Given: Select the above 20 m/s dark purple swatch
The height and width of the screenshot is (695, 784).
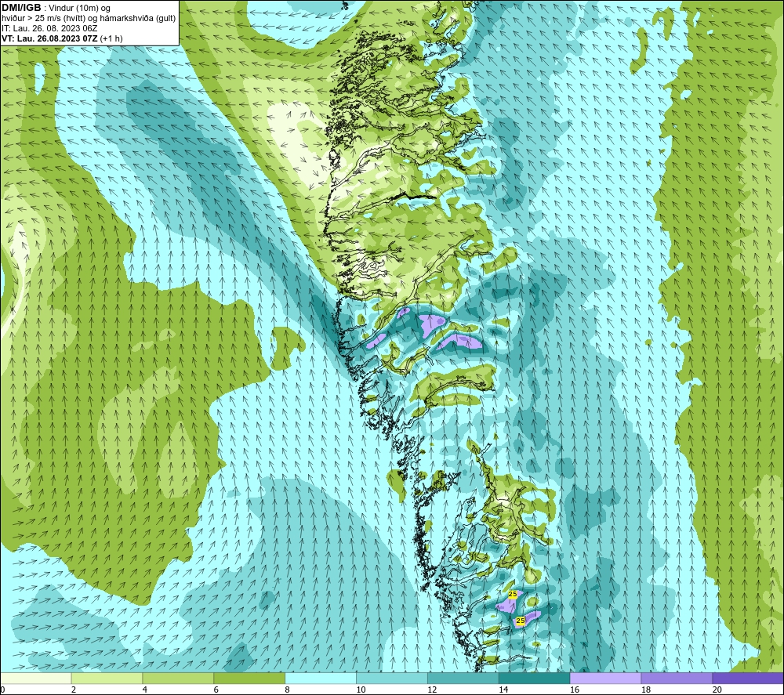Looking at the screenshot, I should (x=748, y=678).
